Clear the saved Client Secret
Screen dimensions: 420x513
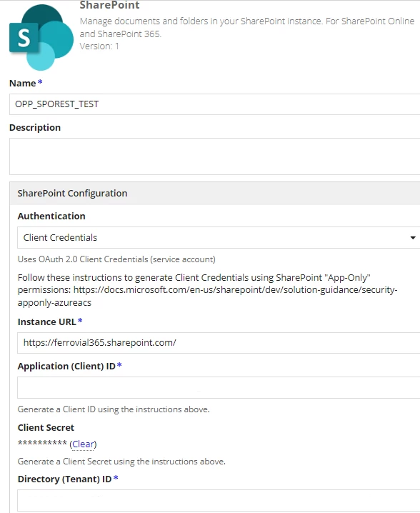[x=83, y=444]
